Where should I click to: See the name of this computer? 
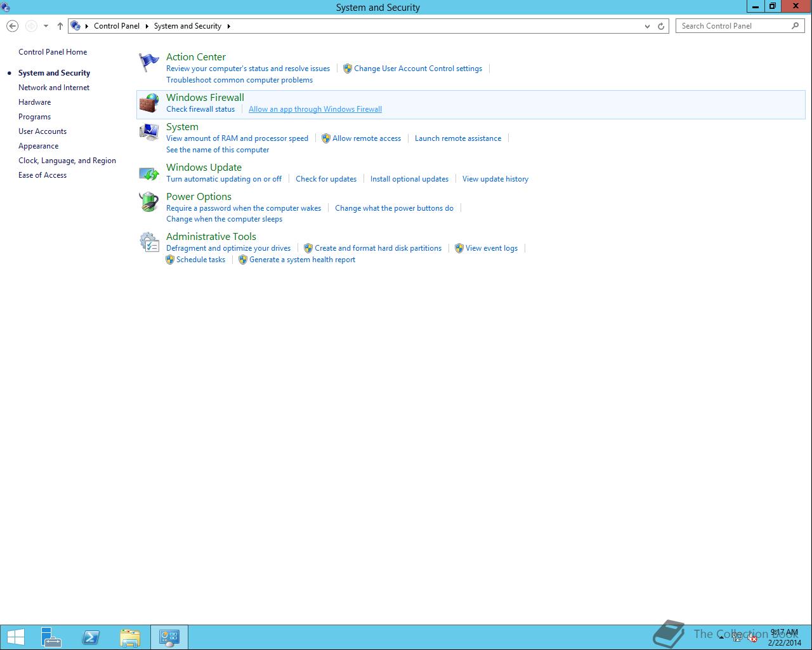[x=218, y=150]
